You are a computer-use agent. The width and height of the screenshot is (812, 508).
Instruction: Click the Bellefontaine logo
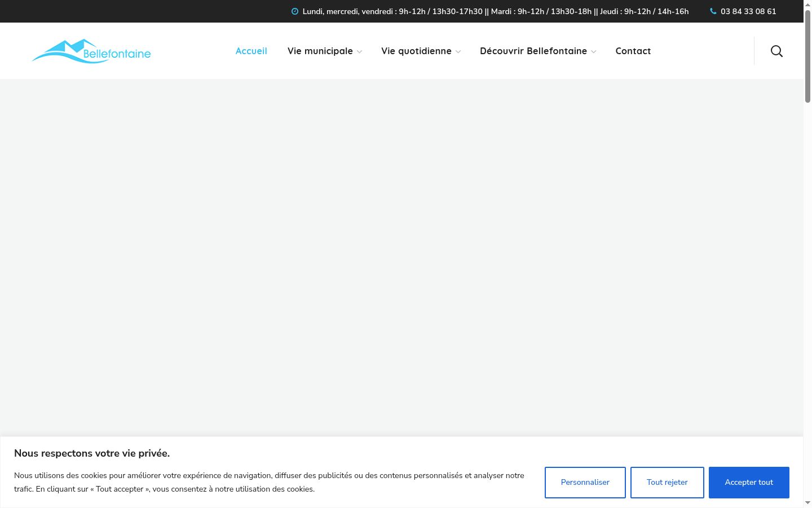[x=91, y=51]
